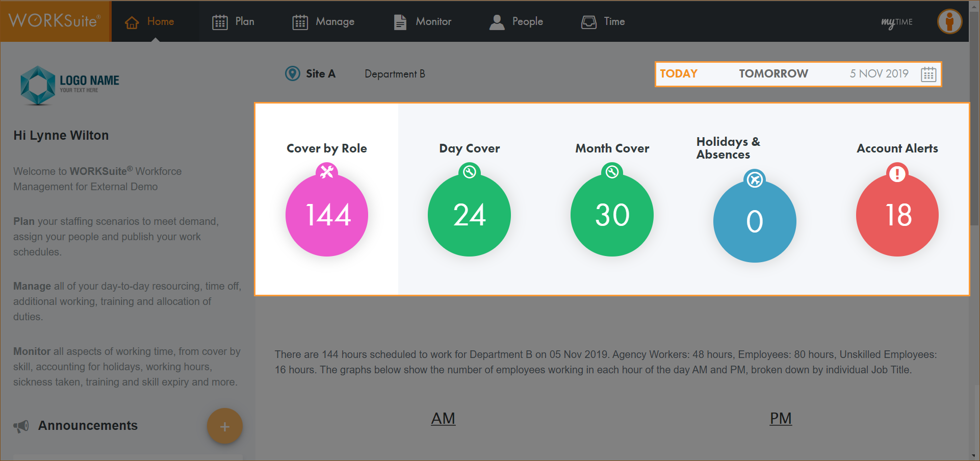This screenshot has width=980, height=461.
Task: Click the Site A location pin icon
Action: 292,73
